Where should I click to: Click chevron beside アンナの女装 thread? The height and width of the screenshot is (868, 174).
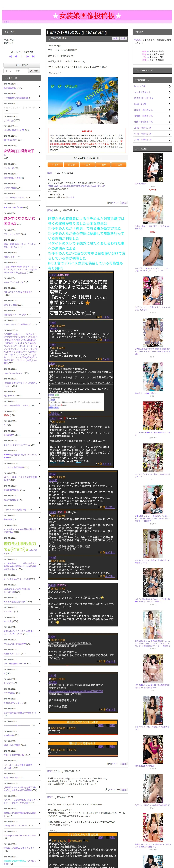[x=39, y=186]
